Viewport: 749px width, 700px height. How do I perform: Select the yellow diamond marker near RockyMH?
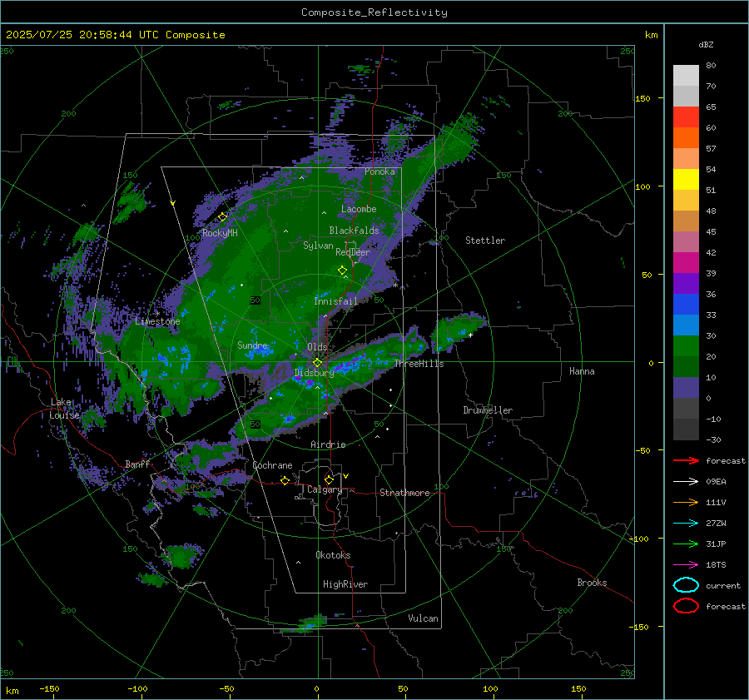222,217
